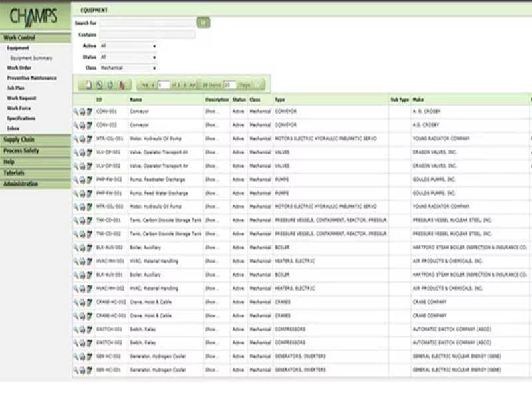Jump to last page of results
This screenshot has height=399, width=532.
coord(192,85)
